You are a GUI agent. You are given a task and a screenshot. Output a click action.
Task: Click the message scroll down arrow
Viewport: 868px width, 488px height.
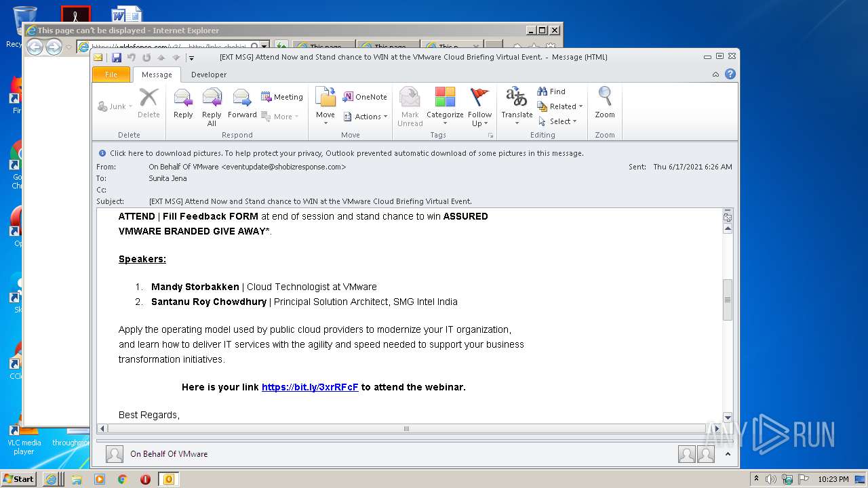pyautogui.click(x=728, y=418)
